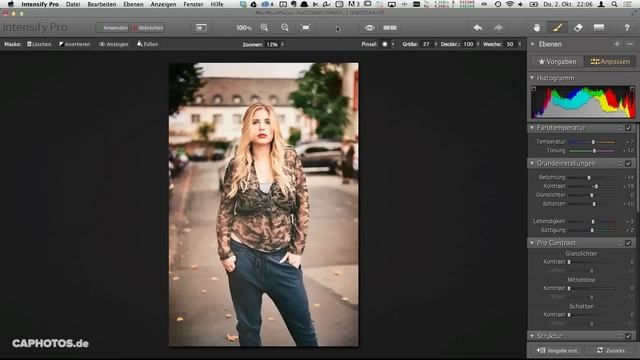Click the Größe value field 27
This screenshot has width=640, height=360.
click(x=426, y=44)
